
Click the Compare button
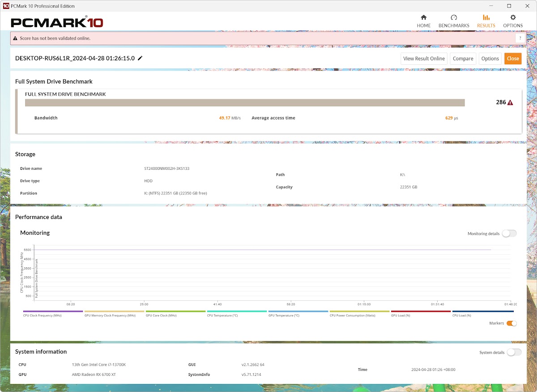tap(463, 59)
